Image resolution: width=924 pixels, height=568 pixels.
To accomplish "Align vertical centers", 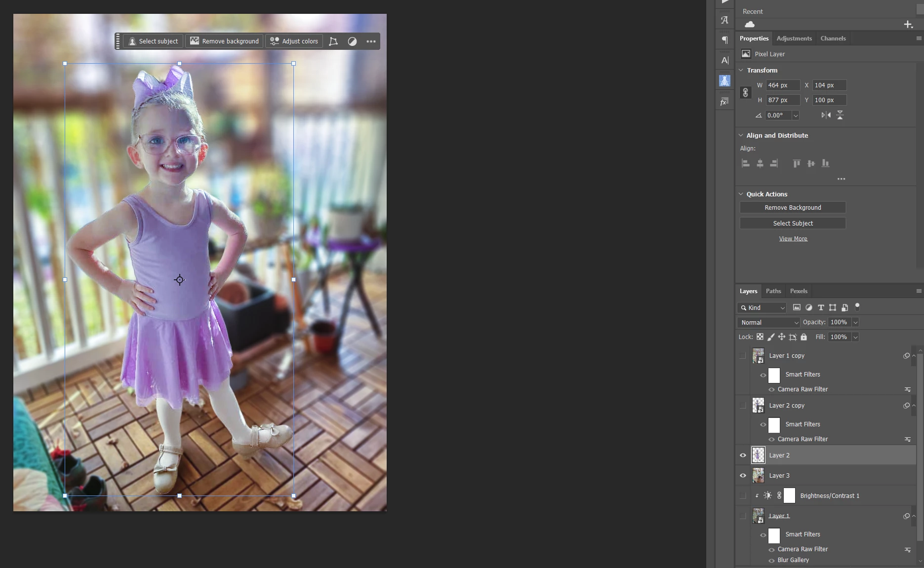I will pos(811,163).
